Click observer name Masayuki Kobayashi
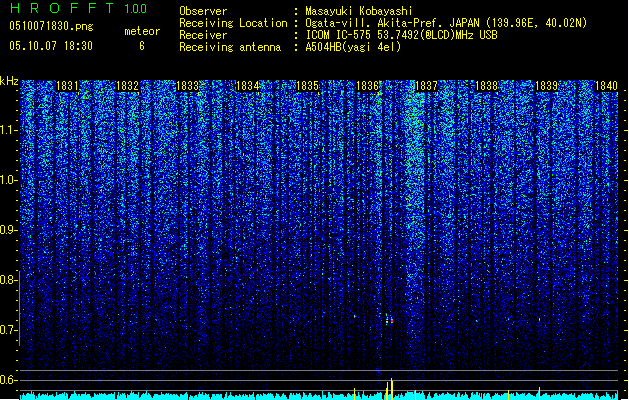 coord(359,11)
